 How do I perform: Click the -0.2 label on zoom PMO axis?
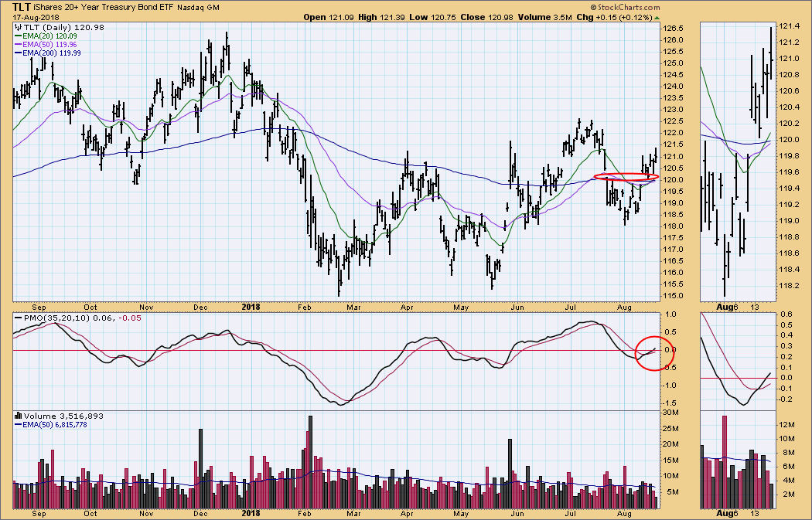(x=785, y=399)
